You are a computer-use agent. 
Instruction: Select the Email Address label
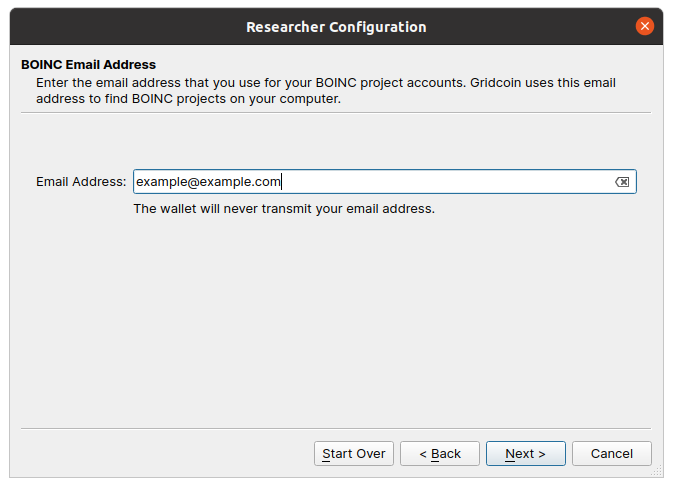[81, 182]
